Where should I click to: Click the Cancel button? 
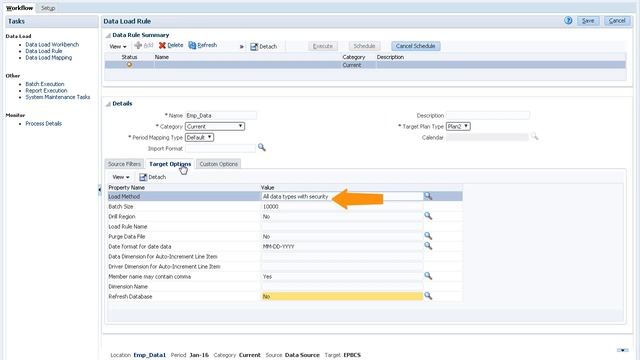(617, 21)
